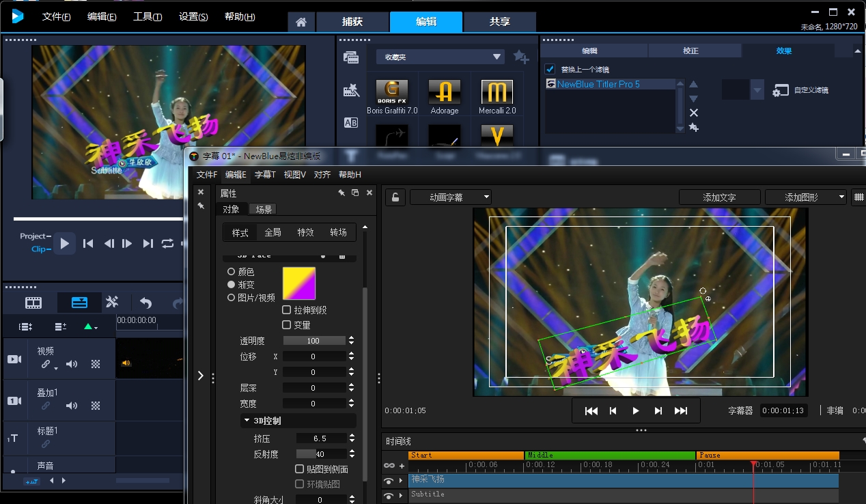Collapse the 3D控制 section
866x504 pixels.
coord(247,421)
